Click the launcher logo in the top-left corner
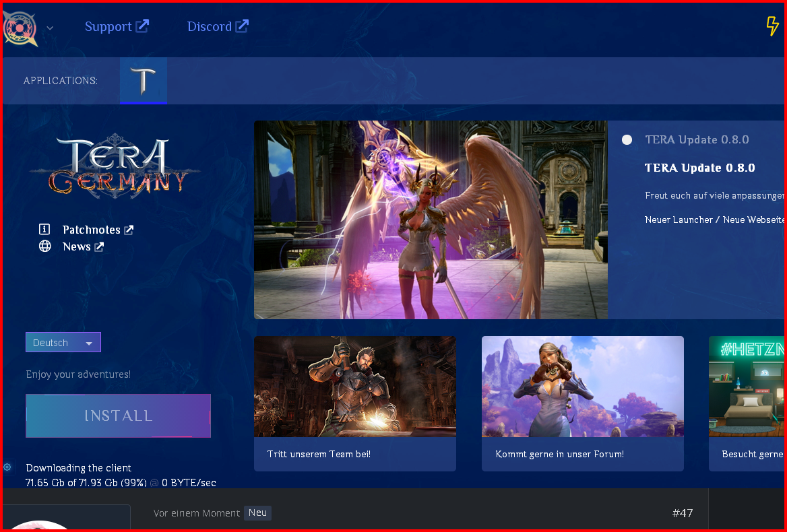The width and height of the screenshot is (787, 532). click(x=20, y=28)
